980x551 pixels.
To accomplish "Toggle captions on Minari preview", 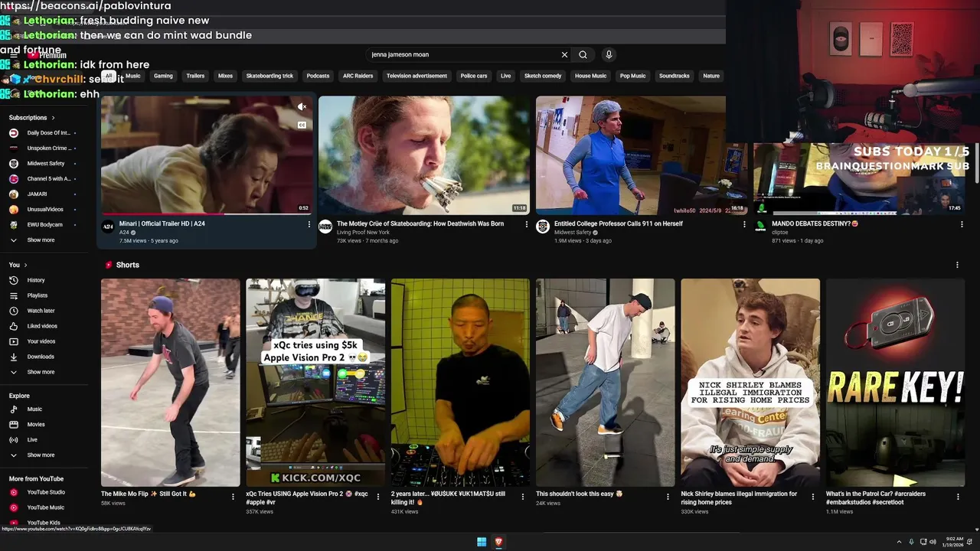I will coord(302,125).
